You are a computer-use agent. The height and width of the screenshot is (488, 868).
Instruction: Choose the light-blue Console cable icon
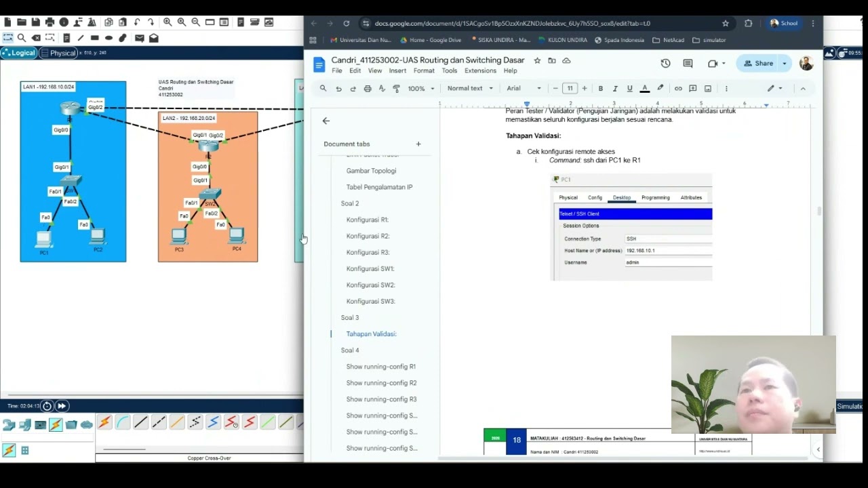point(123,423)
